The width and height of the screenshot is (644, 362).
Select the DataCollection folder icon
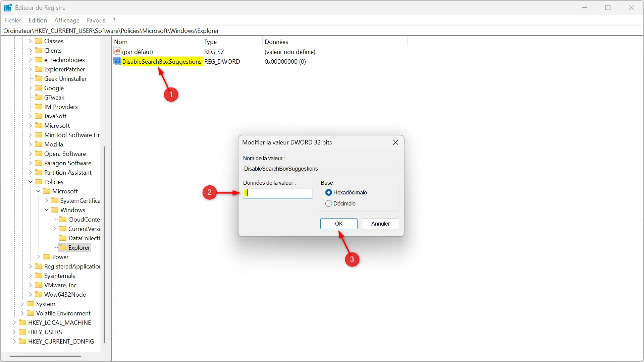pyautogui.click(x=63, y=238)
